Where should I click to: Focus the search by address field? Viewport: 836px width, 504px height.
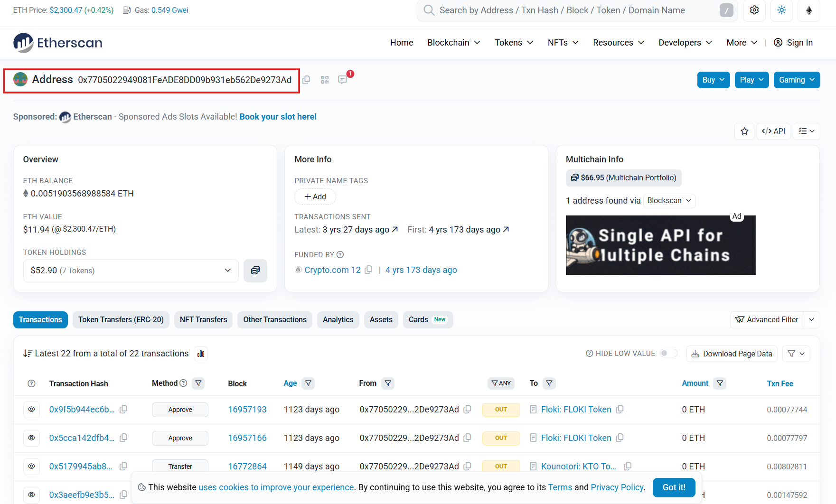[577, 10]
